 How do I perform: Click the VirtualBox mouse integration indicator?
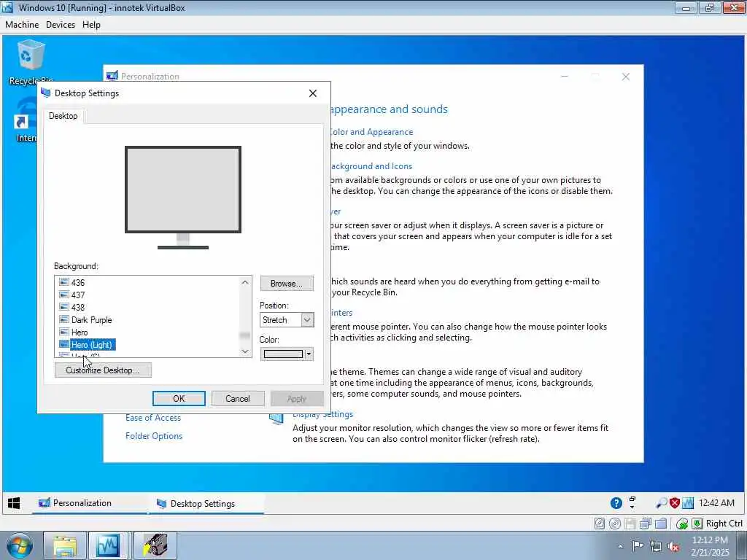point(682,524)
